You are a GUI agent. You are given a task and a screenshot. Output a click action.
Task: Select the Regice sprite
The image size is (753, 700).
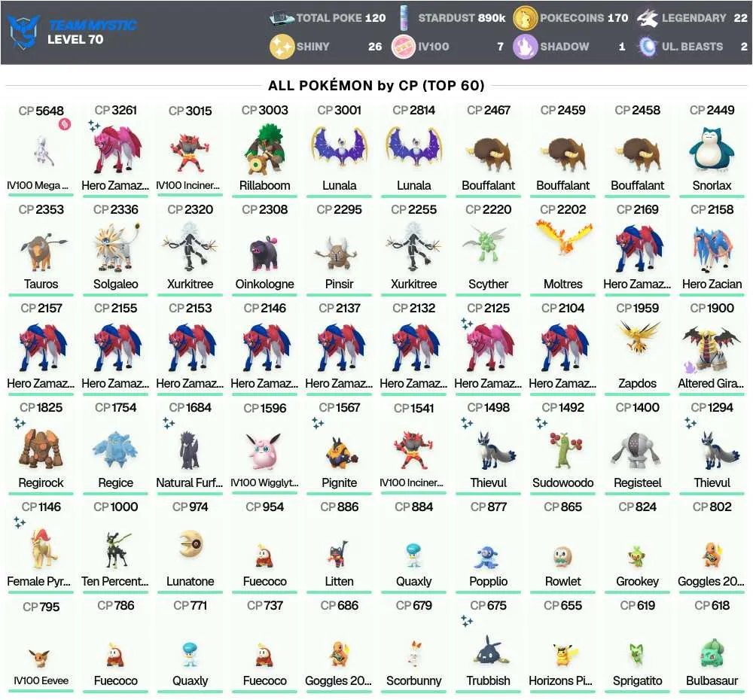pyautogui.click(x=115, y=449)
